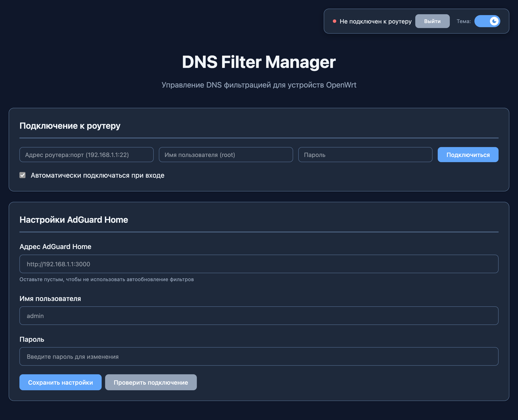Click the AdGuard password change field
518x420 pixels.
259,357
